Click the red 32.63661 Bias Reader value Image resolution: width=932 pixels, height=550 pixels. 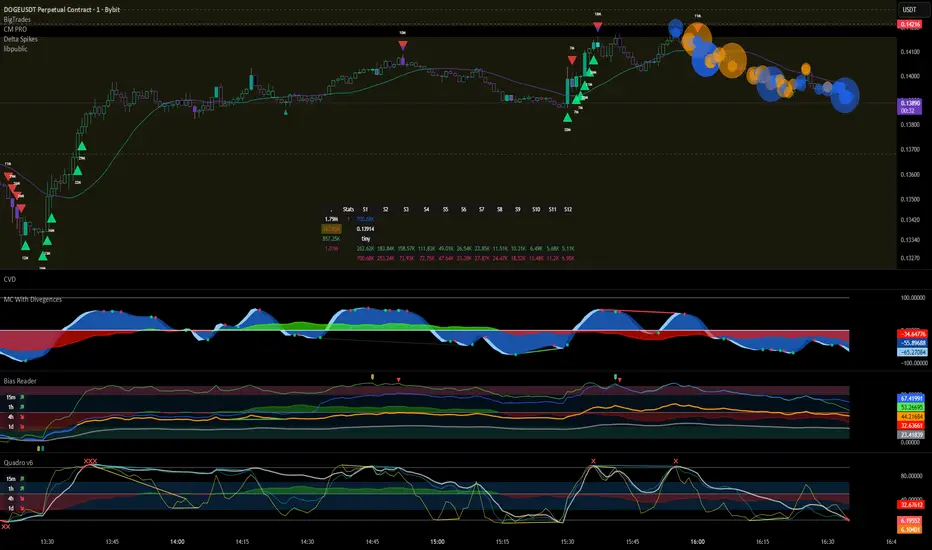pyautogui.click(x=911, y=426)
